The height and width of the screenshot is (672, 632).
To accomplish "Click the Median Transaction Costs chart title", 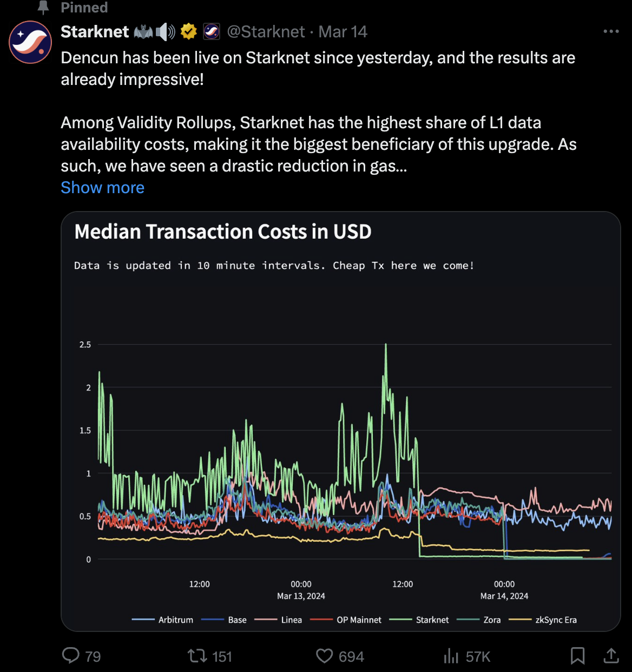I will tap(223, 232).
